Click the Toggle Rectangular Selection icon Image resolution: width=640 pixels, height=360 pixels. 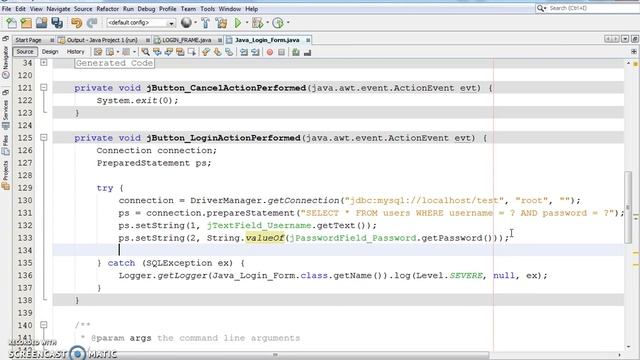point(191,52)
